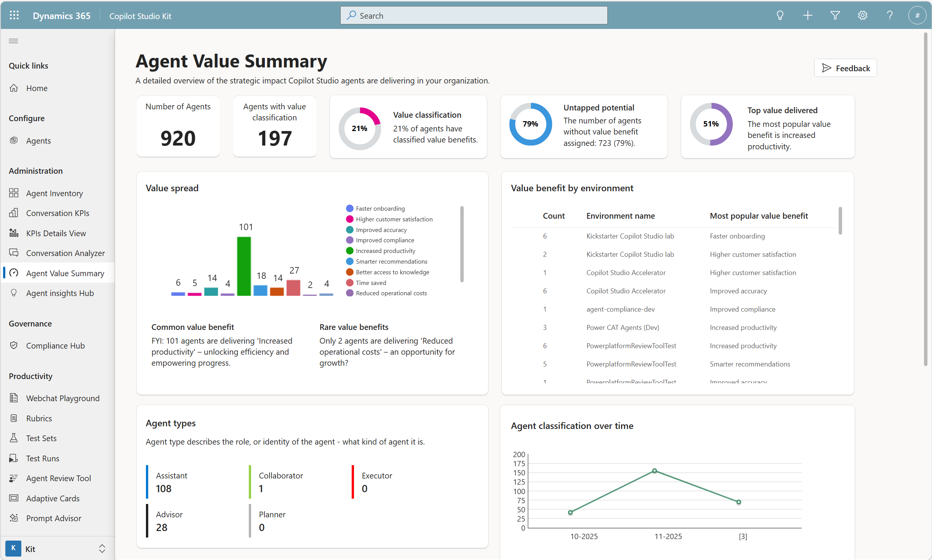
Task: Click the plus new record icon
Action: tap(807, 15)
